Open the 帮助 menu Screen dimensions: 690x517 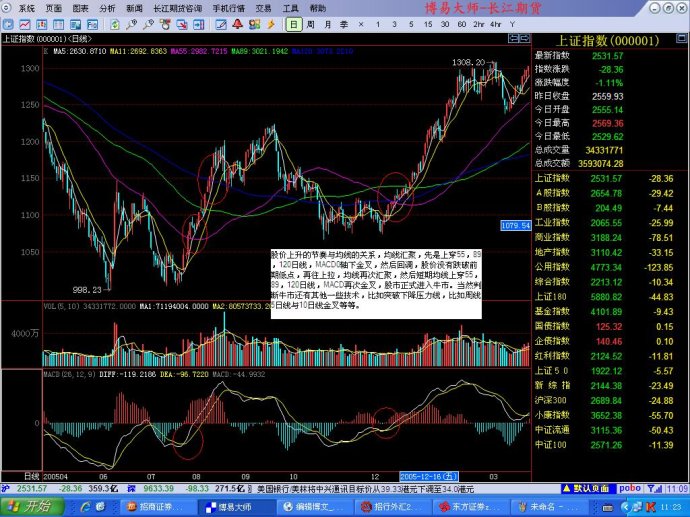click(x=317, y=8)
